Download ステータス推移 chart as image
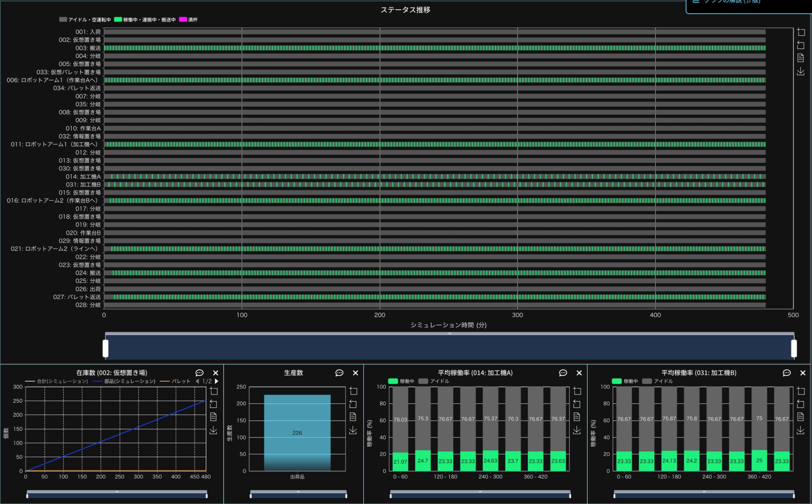This screenshot has height=504, width=812. click(801, 71)
